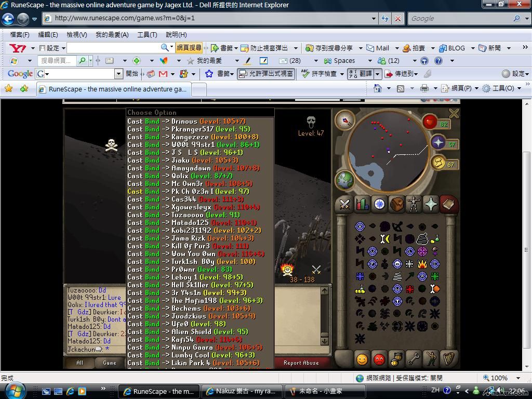Open the combat styles tab with crossed swords
This screenshot has height=399, width=532.
tap(344, 204)
